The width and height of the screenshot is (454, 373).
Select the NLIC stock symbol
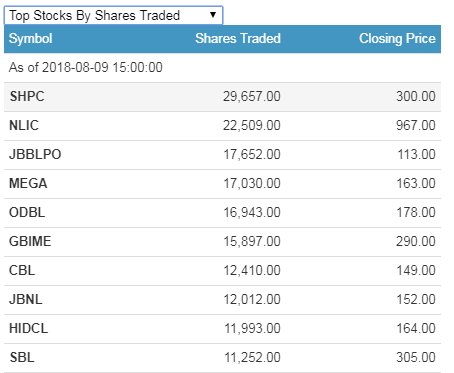tap(24, 126)
